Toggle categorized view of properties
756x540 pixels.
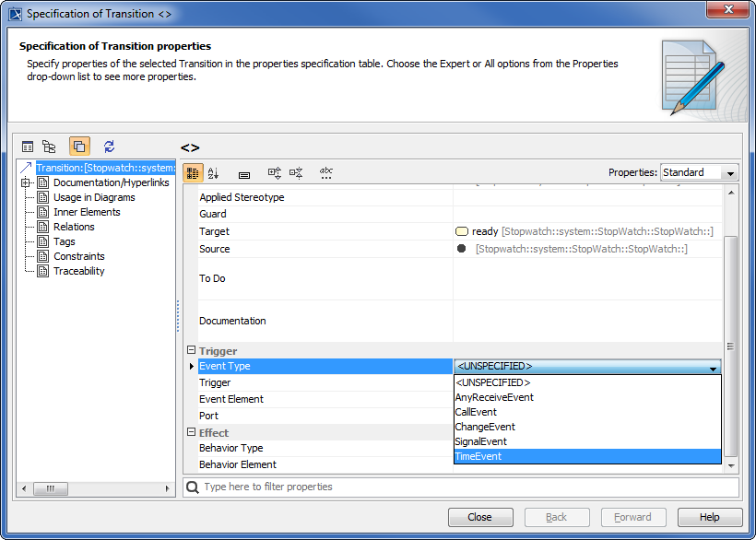tap(193, 173)
